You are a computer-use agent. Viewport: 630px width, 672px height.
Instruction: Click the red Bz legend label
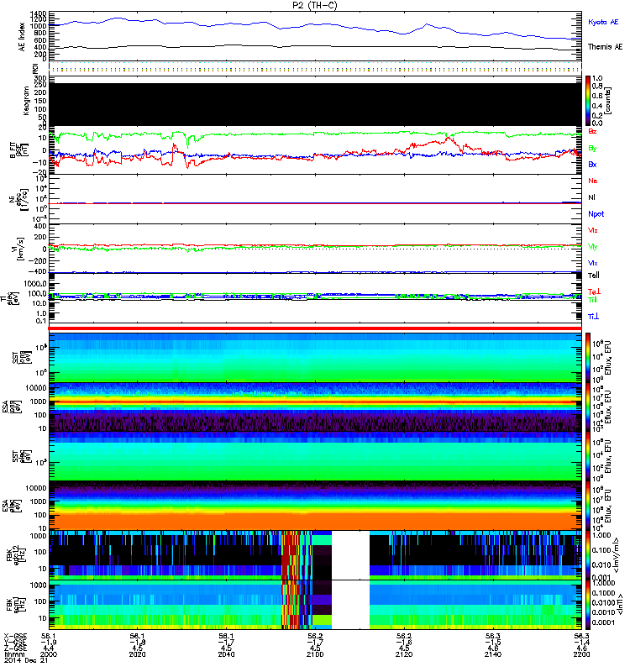(592, 132)
